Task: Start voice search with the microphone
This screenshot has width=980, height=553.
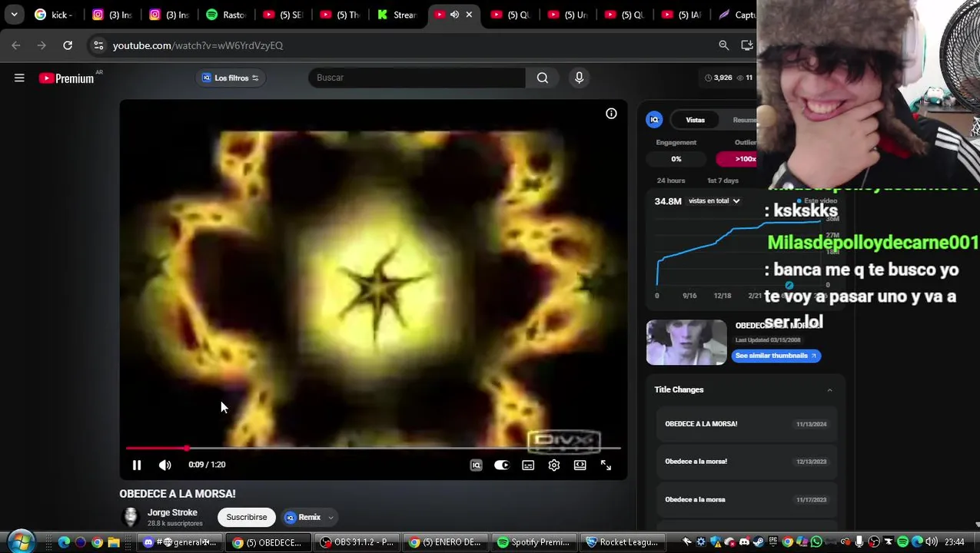Action: tap(580, 78)
